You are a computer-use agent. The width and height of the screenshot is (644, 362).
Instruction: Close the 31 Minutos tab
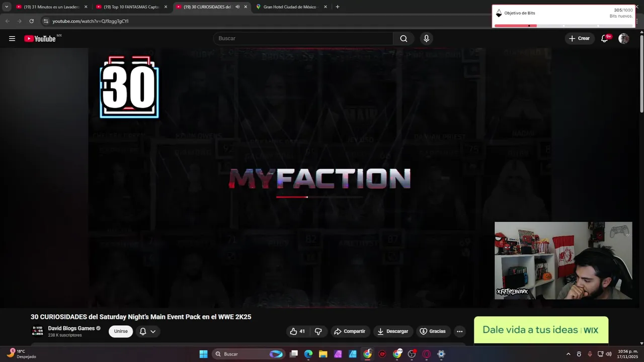[86, 7]
